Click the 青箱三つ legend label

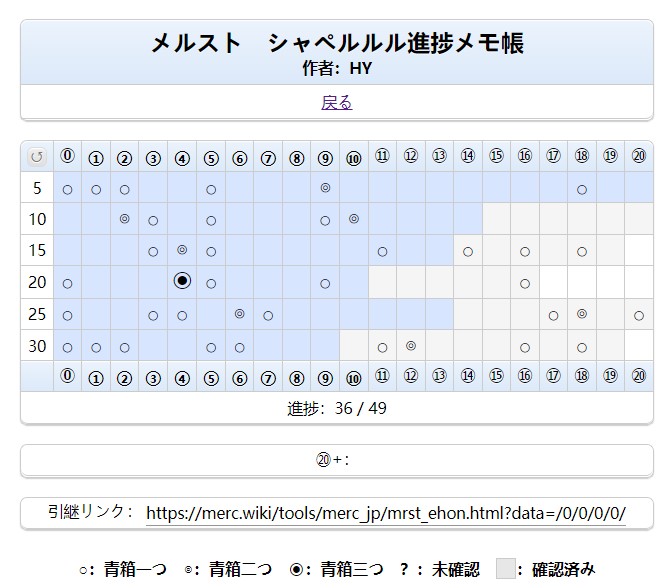352,570
